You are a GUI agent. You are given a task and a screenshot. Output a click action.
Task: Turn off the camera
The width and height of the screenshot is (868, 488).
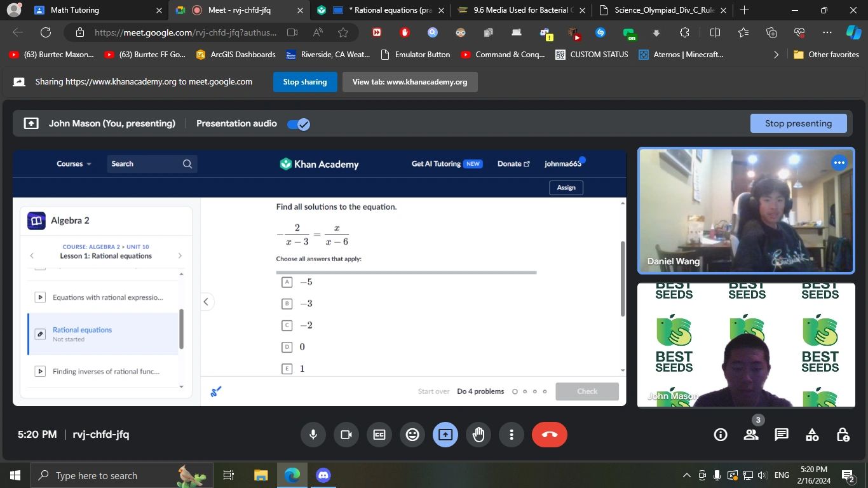(x=346, y=434)
